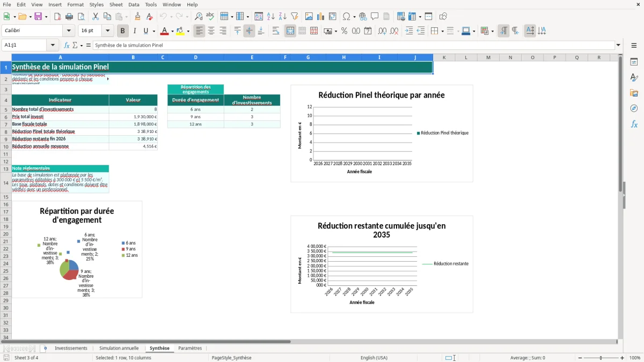Click the zoom out minus button

[579, 358]
